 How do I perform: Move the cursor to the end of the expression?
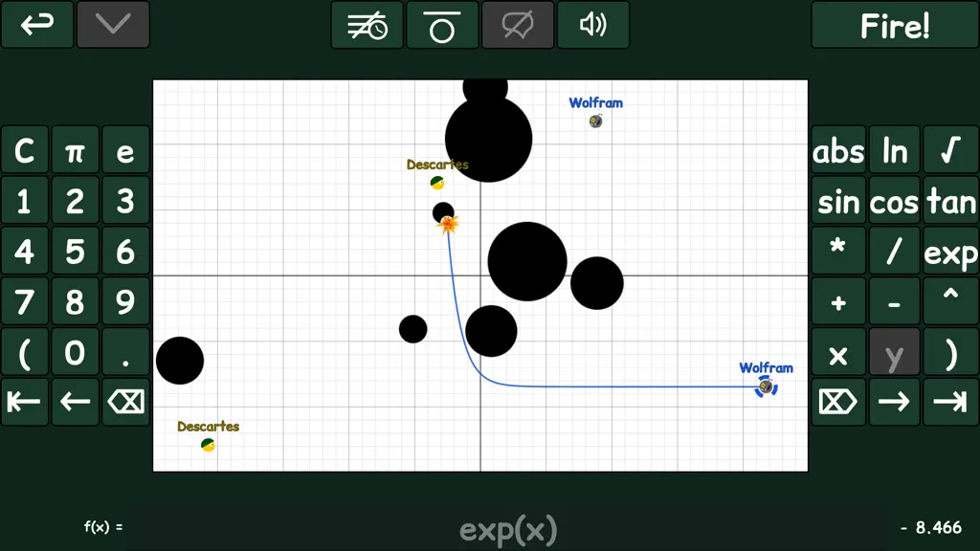pos(950,402)
